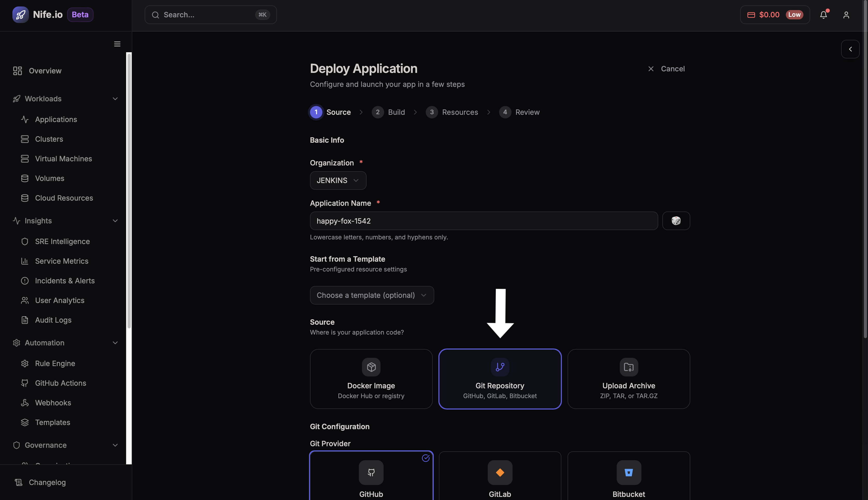Viewport: 868px width, 500px height.
Task: Select the Docker Image source option
Action: coord(371,379)
